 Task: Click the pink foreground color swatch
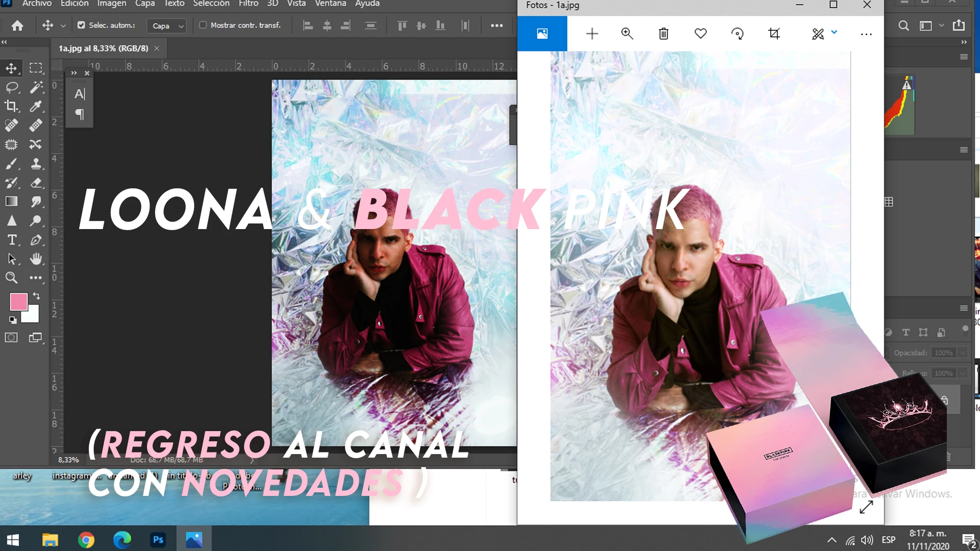[x=18, y=302]
